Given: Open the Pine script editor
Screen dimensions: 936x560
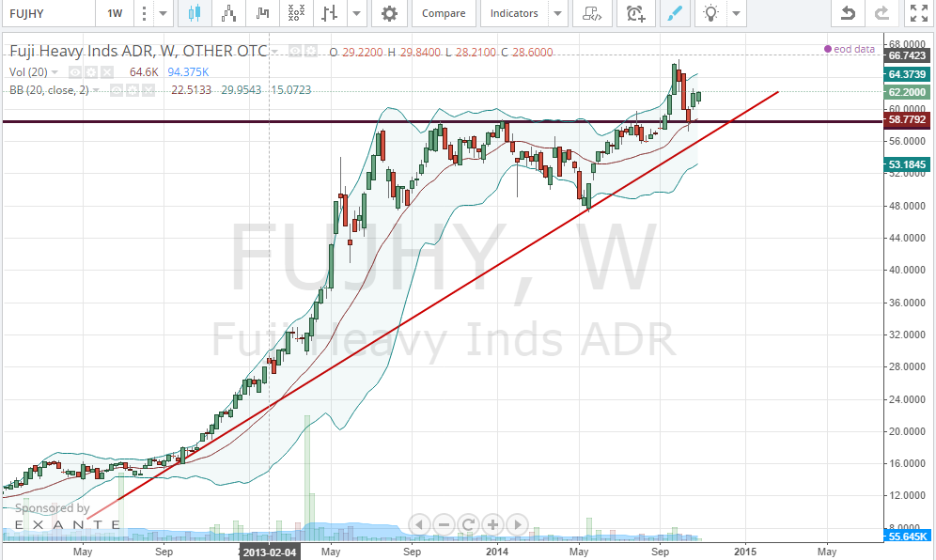Looking at the screenshot, I should pyautogui.click(x=592, y=13).
